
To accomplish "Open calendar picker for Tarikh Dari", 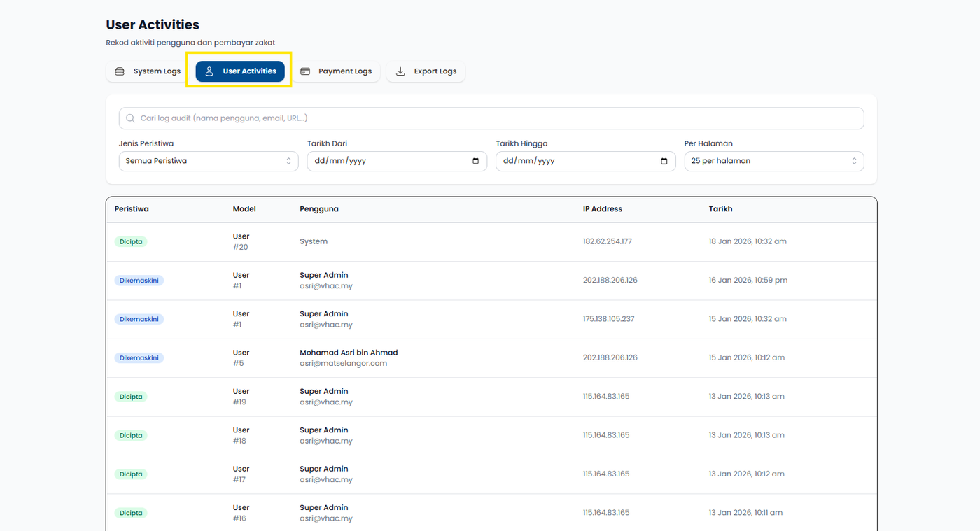I will click(x=475, y=161).
